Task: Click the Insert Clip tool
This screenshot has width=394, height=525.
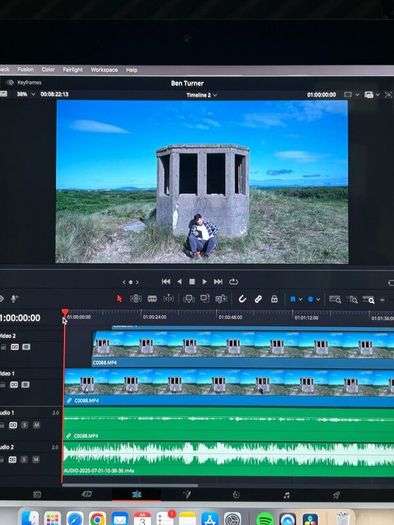Action: pos(189,299)
